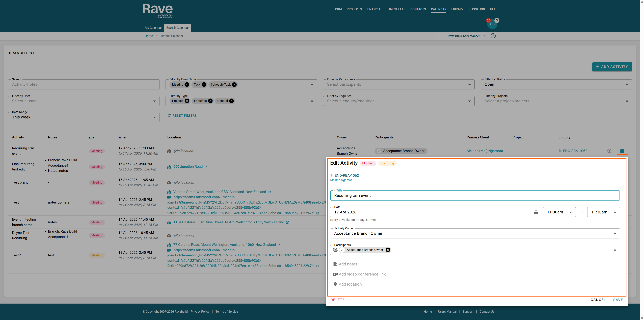Click the calendar icon on first row
The image size is (644, 320).
click(622, 151)
